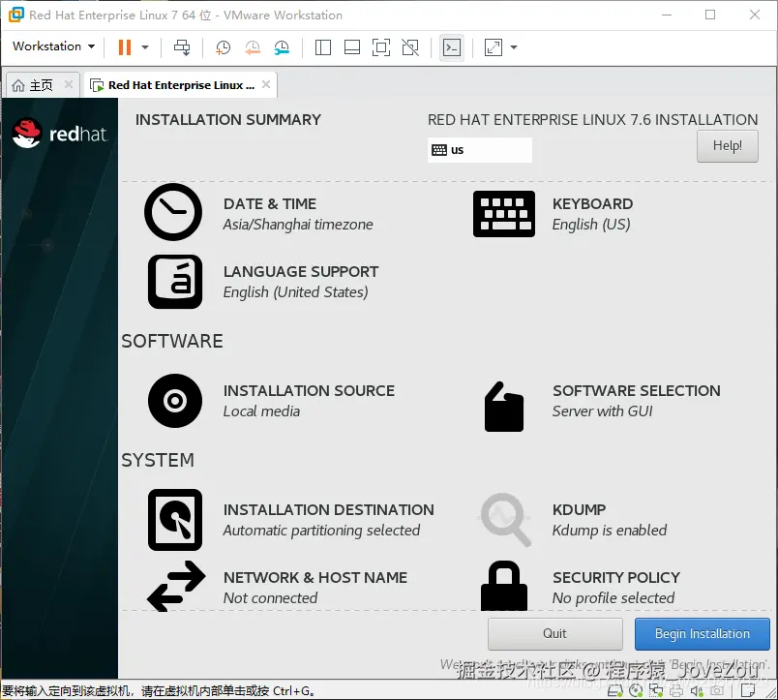Click the sound card status icon
The height and width of the screenshot is (700, 778).
coord(697,690)
